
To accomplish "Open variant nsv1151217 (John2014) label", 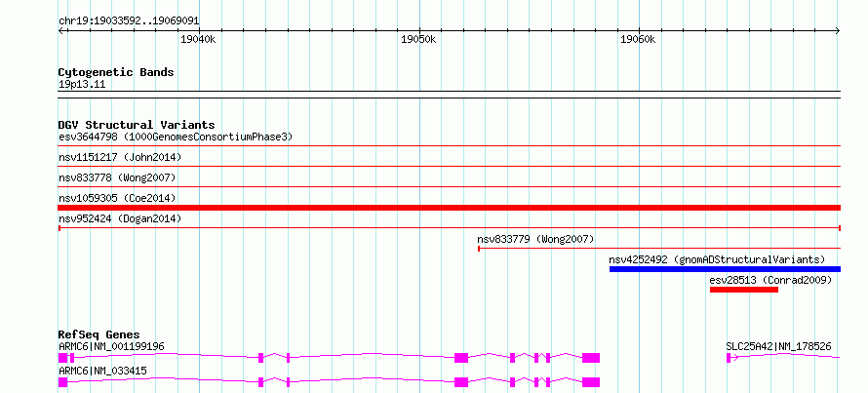I will pos(120,157).
